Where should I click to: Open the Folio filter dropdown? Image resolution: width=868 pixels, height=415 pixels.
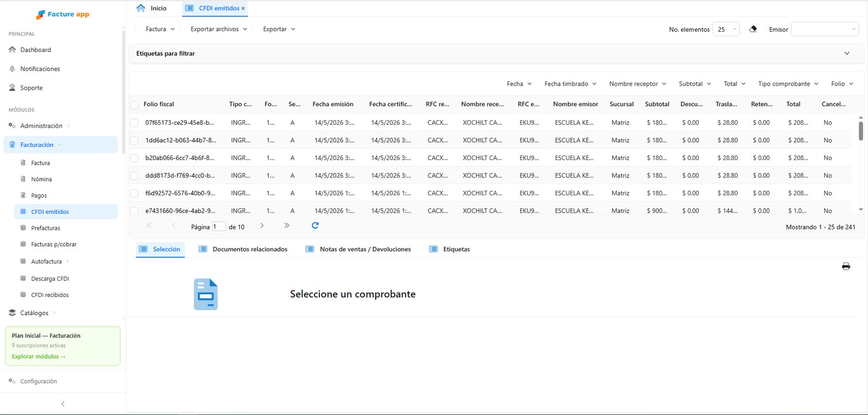pyautogui.click(x=842, y=84)
